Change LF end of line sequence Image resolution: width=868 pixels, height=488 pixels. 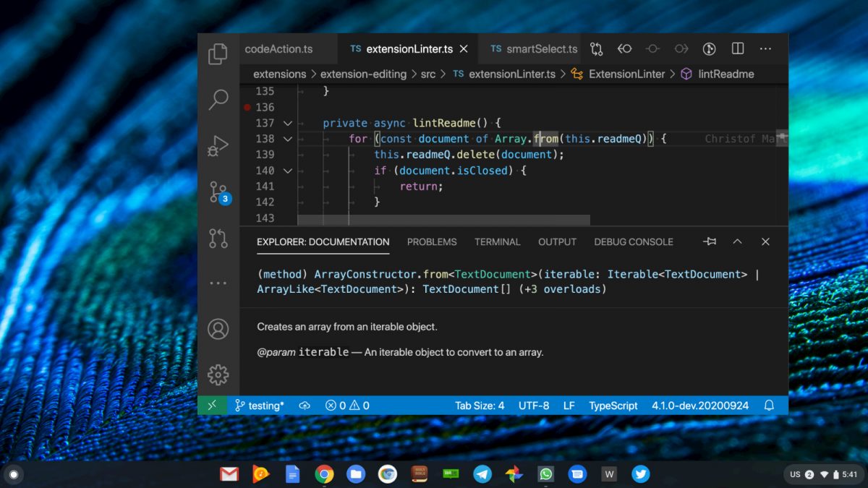point(569,406)
